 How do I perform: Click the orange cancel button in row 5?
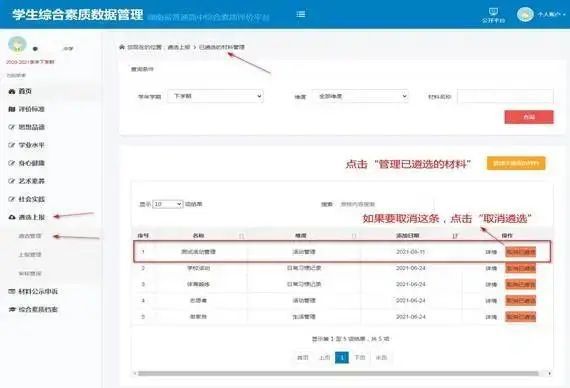[521, 317]
